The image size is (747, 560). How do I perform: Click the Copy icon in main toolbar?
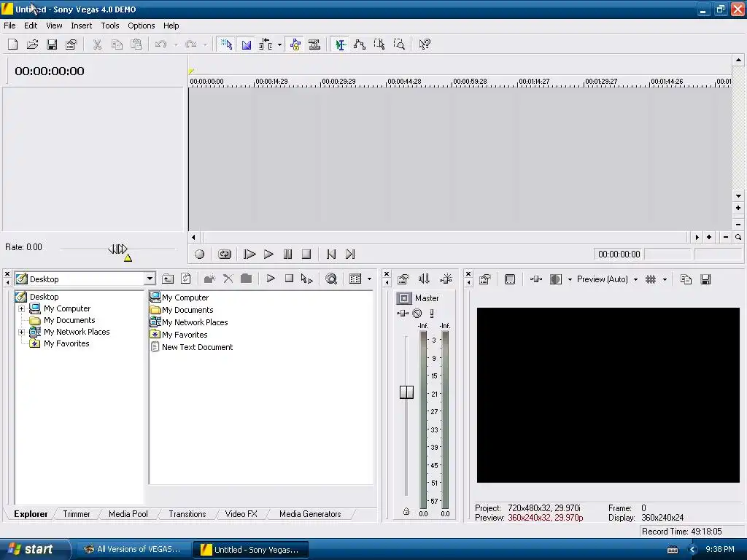click(x=117, y=44)
